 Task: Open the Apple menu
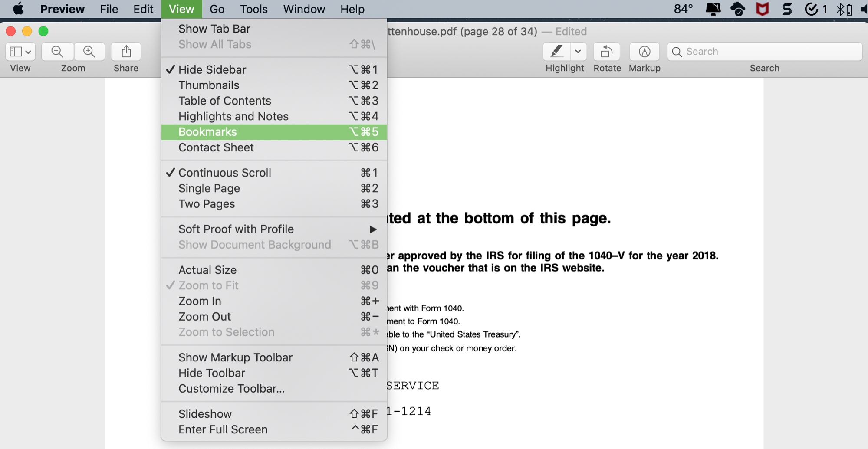pos(18,9)
